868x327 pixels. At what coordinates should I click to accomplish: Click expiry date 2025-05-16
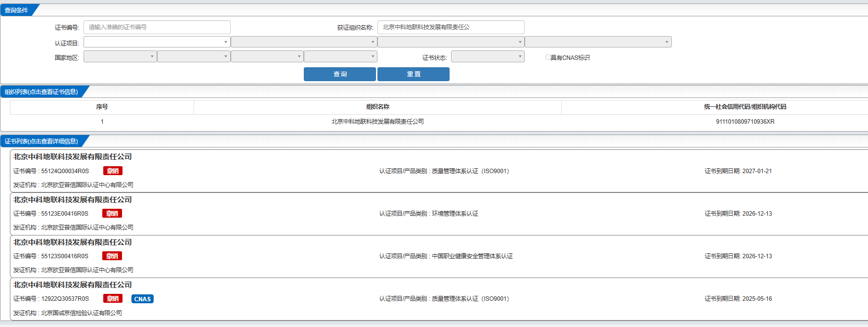tap(757, 299)
